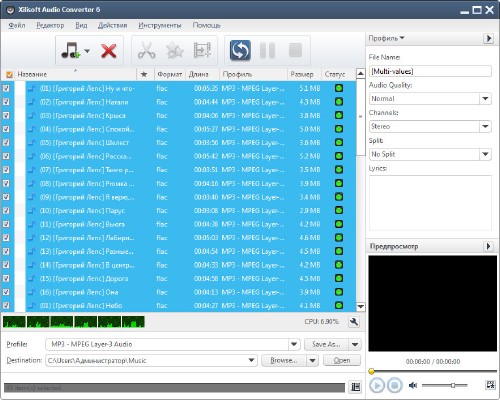Click music note icon of Небо row
Screen dimensions: 500x400
32,305
